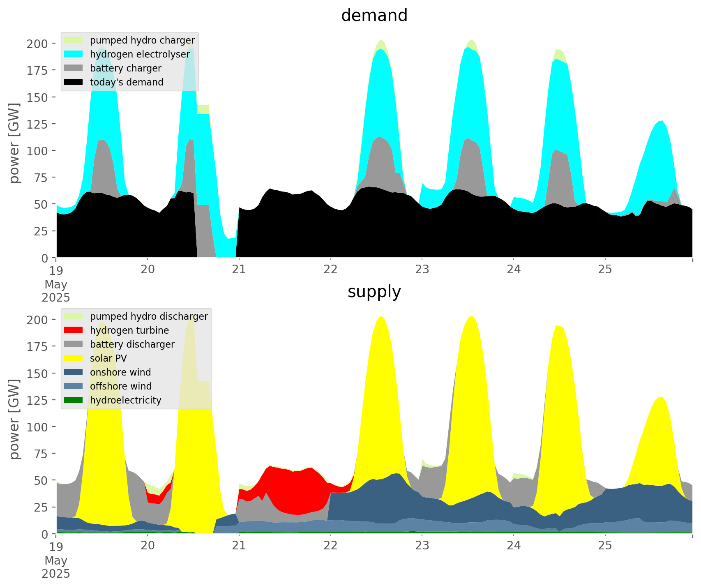Click the 'supply' chart title
Screen dimensions: 701x588
(374, 292)
